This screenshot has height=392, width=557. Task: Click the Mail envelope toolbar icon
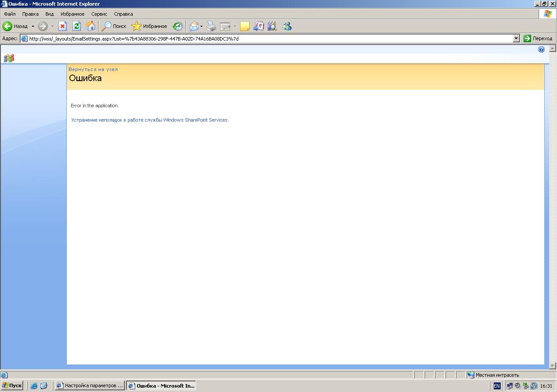pyautogui.click(x=194, y=26)
